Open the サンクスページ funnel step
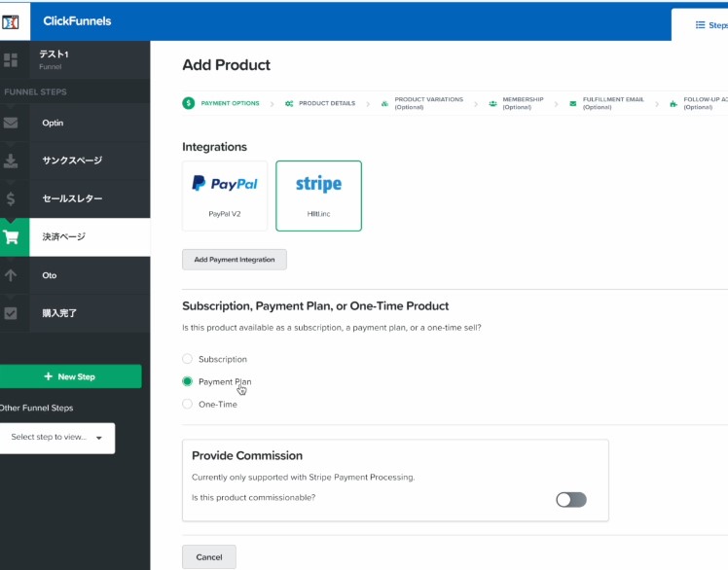Screen dimensions: 728x570 75,160
